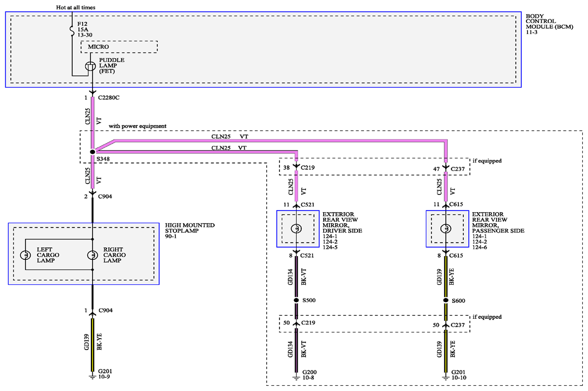Select C904 connector label at pin 1
Viewport: 588px width, 391px height.
105,310
